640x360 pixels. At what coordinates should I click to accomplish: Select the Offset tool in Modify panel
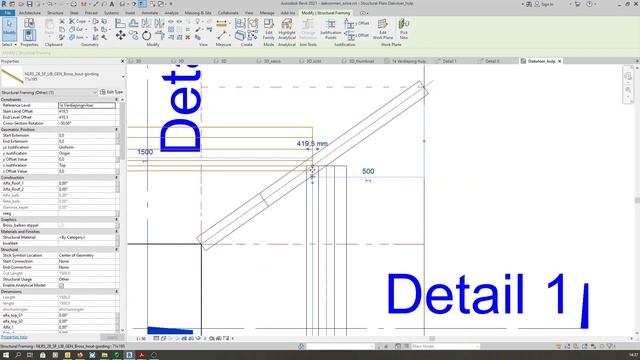coord(133,23)
